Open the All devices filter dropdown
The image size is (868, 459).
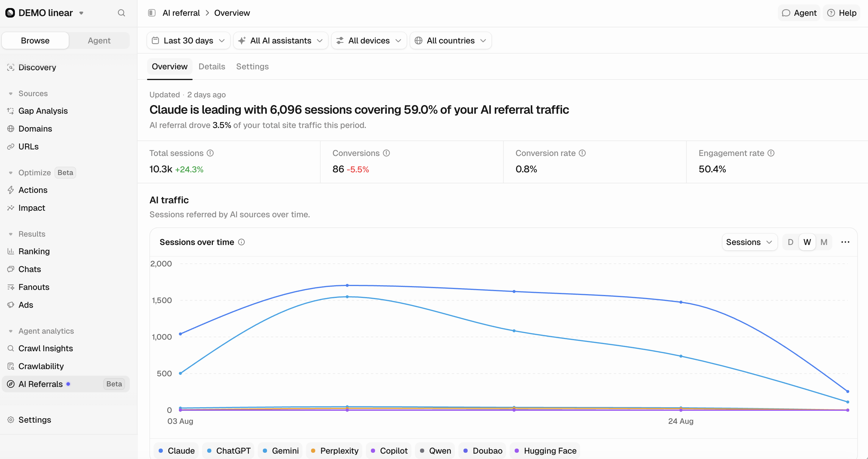coord(369,40)
